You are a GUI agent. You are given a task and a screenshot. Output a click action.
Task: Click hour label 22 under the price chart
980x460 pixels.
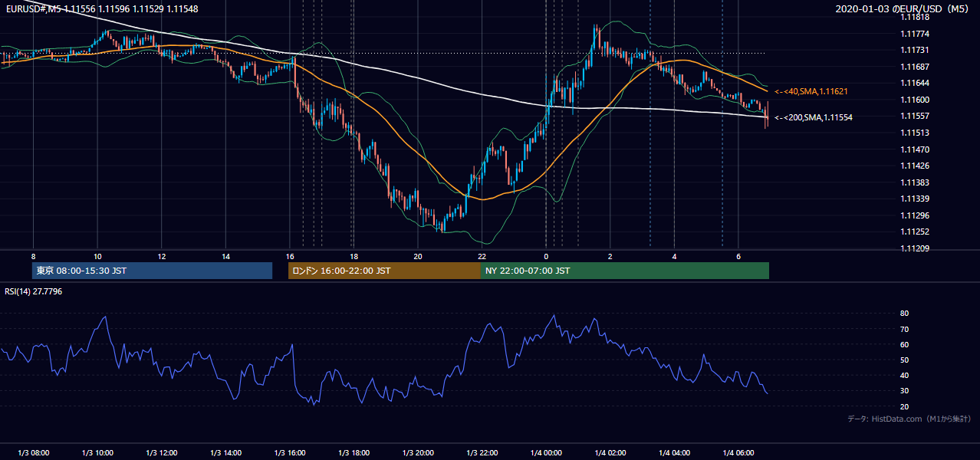click(x=482, y=256)
